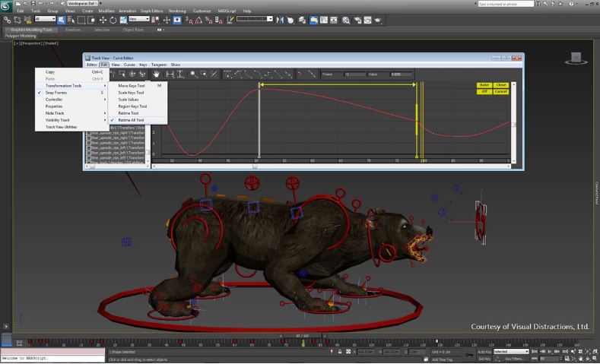Image resolution: width=600 pixels, height=364 pixels.
Task: Click Curve Editor horizontal scrollbar thumb
Action: (255, 166)
